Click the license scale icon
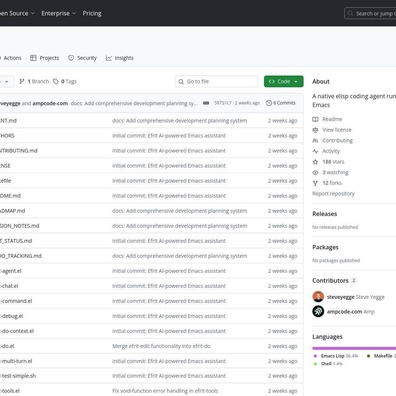The image size is (396, 396). (x=315, y=130)
